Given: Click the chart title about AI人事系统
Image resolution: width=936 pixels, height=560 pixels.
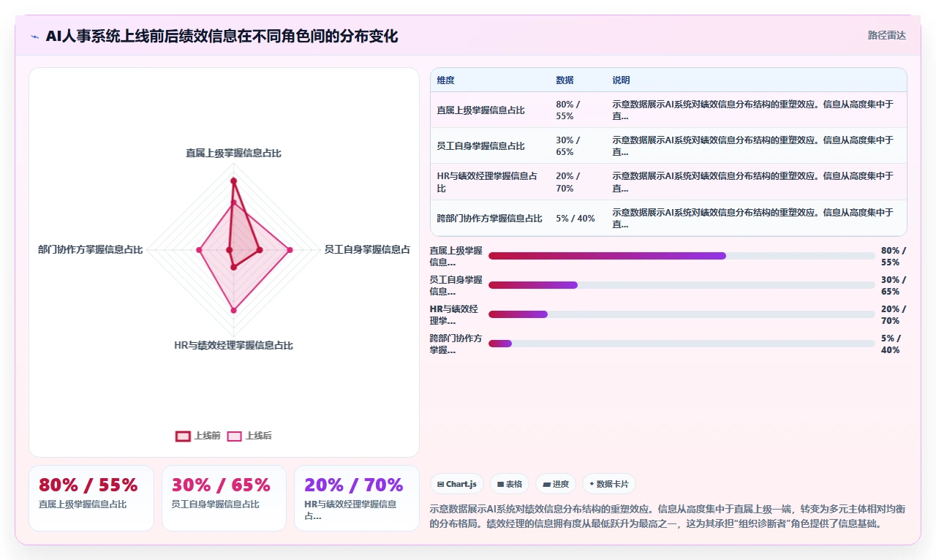Looking at the screenshot, I should tap(222, 36).
